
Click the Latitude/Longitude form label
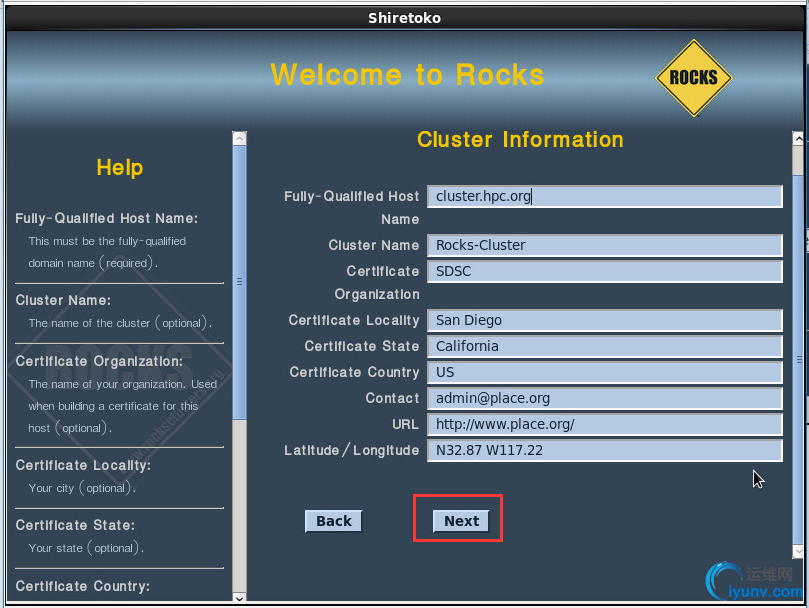tap(351, 450)
